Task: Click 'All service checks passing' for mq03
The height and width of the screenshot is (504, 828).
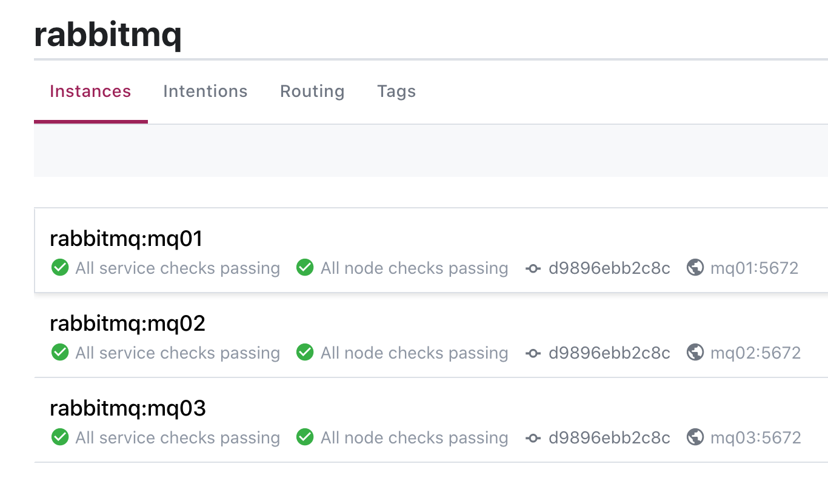Action: click(178, 438)
